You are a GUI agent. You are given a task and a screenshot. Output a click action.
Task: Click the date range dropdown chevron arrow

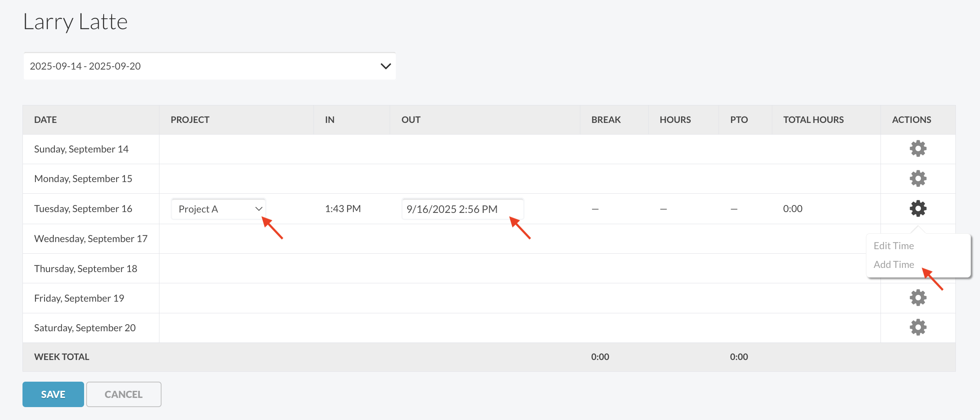(386, 66)
